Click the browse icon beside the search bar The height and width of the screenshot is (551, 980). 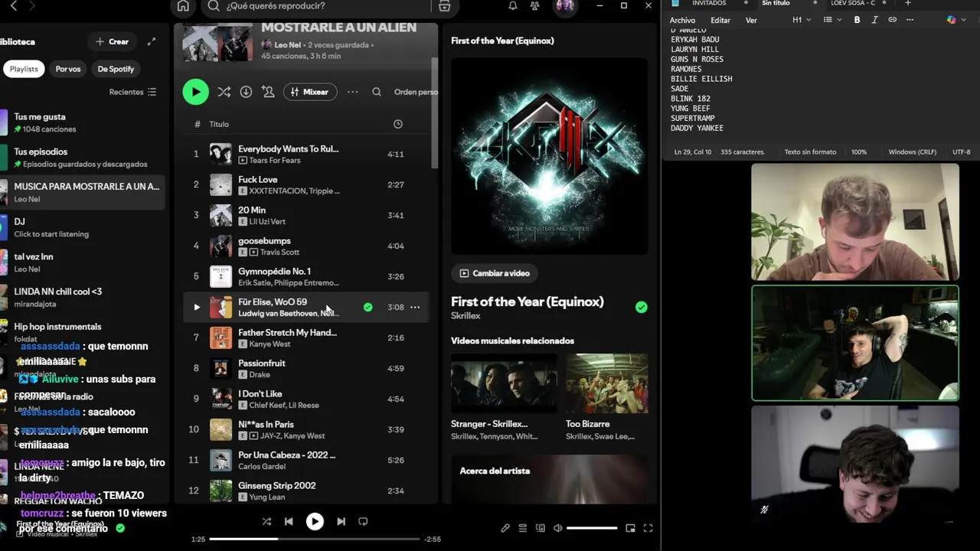[x=445, y=6]
